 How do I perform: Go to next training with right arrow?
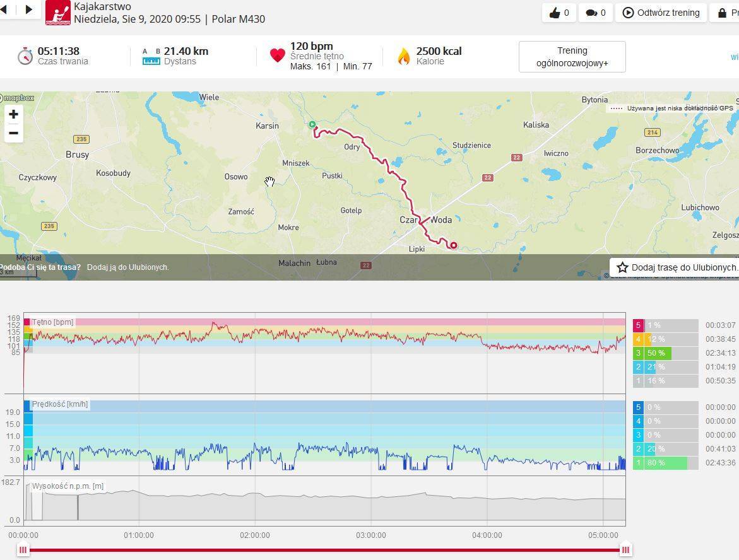[x=29, y=9]
